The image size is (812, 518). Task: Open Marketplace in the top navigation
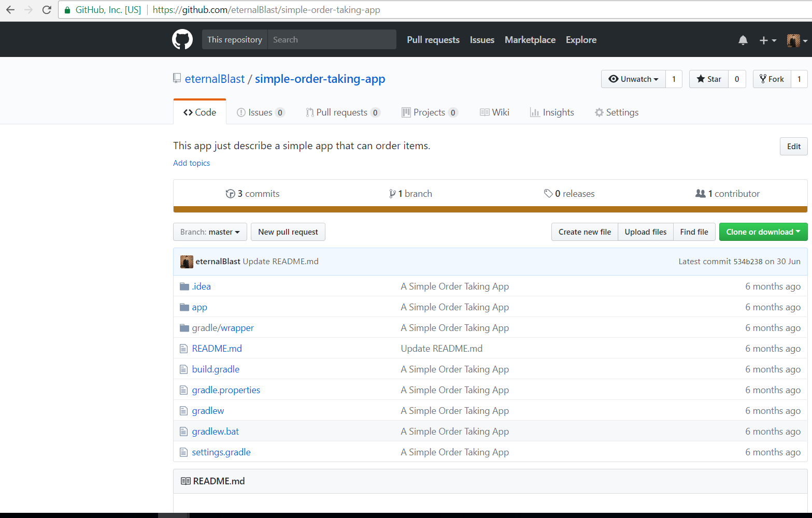pos(530,40)
